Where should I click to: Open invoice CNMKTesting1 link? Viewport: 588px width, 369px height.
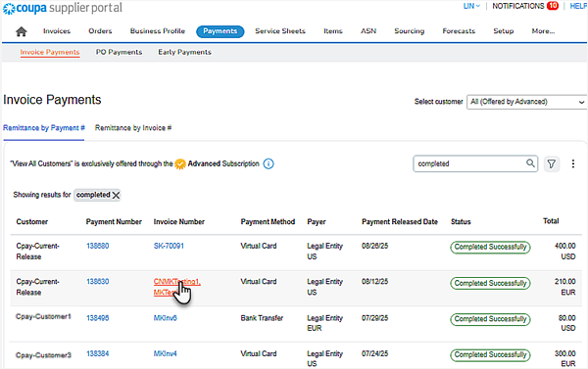coord(177,282)
